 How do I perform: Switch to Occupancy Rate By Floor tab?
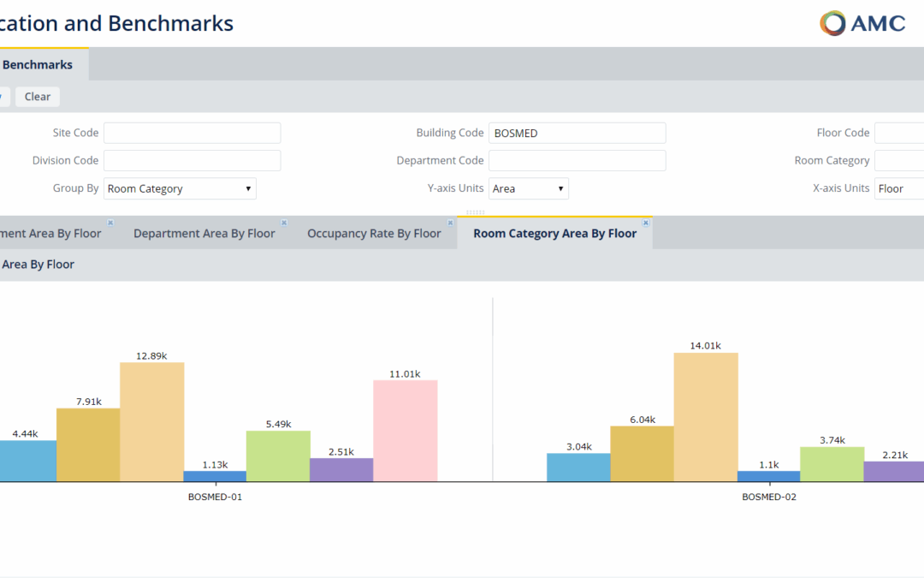(374, 234)
